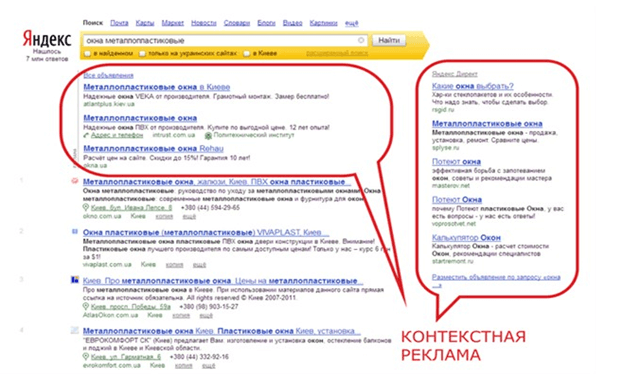This screenshot has width=623, height=388.
Task: Tick 'только на украинских сайтах' checkbox
Action: tap(142, 54)
